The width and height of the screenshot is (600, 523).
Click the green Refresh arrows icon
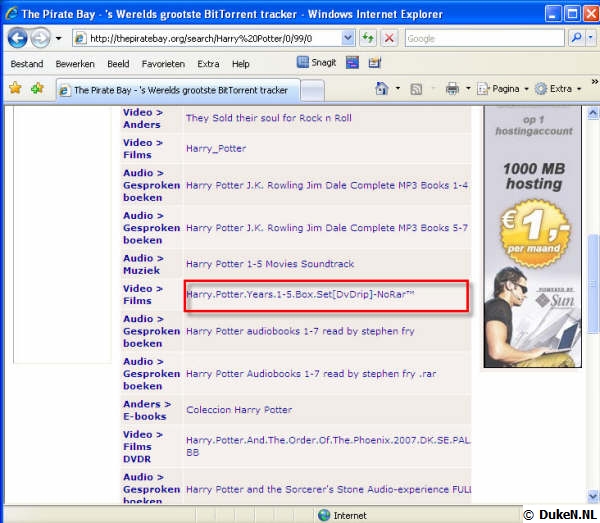click(x=368, y=38)
